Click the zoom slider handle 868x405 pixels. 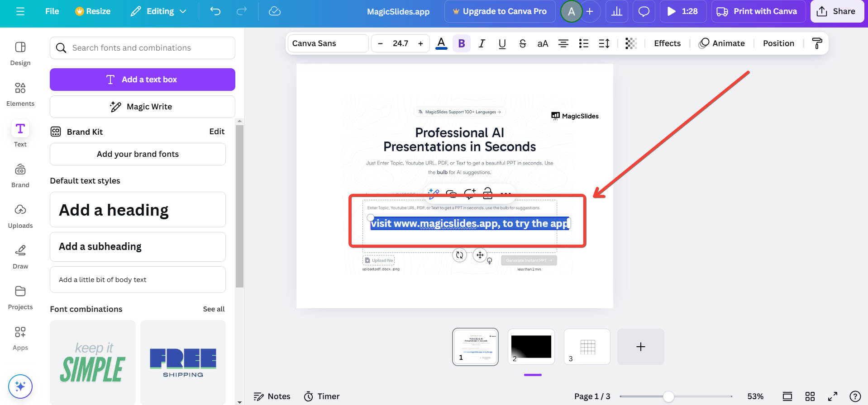click(668, 396)
